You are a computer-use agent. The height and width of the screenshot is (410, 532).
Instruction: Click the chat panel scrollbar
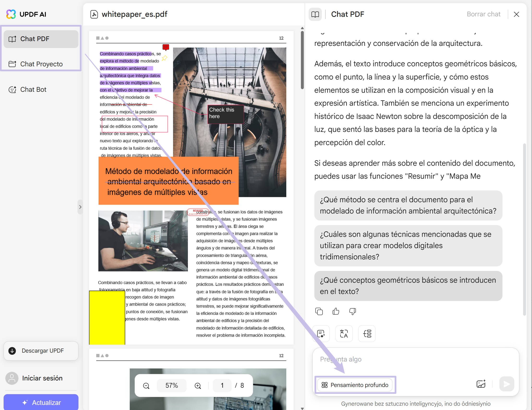(524, 230)
